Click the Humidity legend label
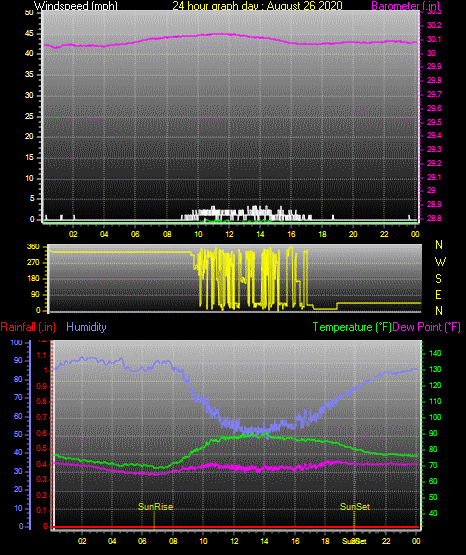Viewport: 466px width, 555px height. 86,327
